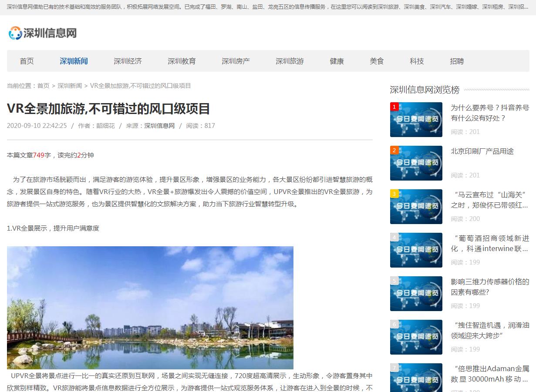Open article 北京印刷厂产品用途
536x392 pixels.
482,151
